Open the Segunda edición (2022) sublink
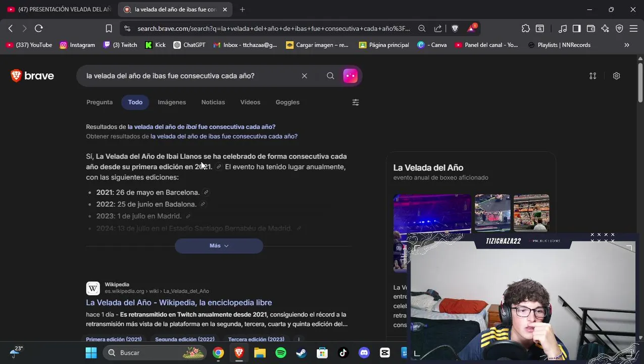 pos(185,339)
